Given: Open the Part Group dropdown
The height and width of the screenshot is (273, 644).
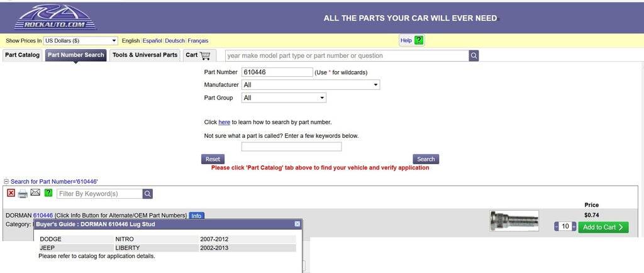Looking at the screenshot, I should [284, 98].
